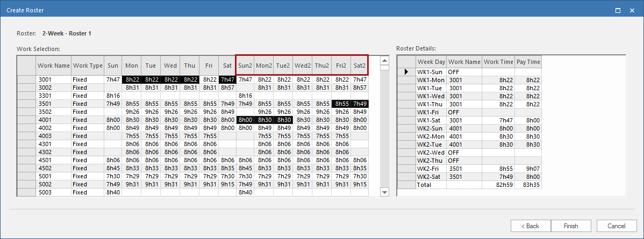Click the Pay Time column header

(528, 62)
